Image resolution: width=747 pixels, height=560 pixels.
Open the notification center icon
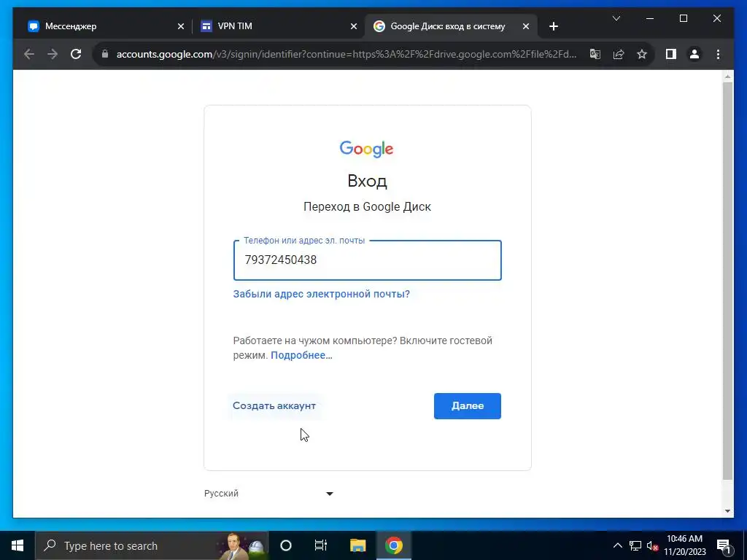[724, 545]
